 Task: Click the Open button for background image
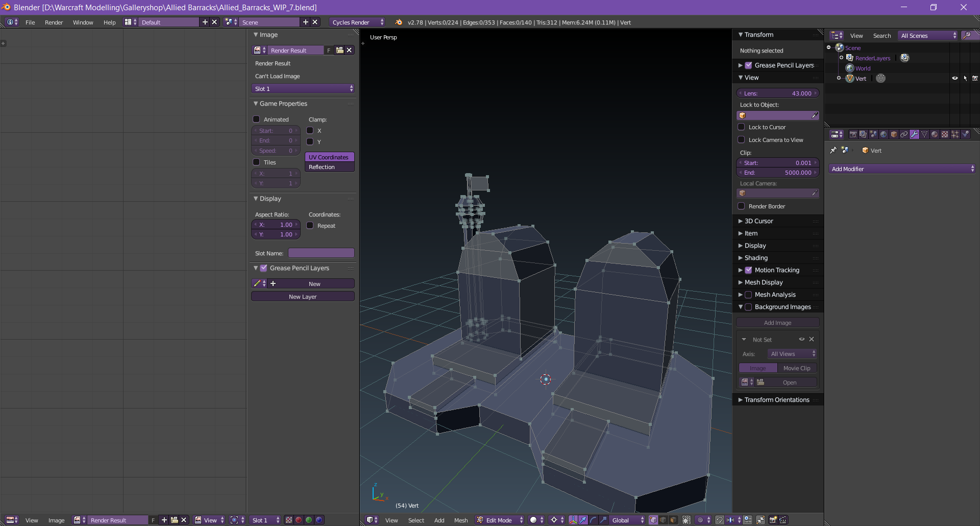[787, 382]
